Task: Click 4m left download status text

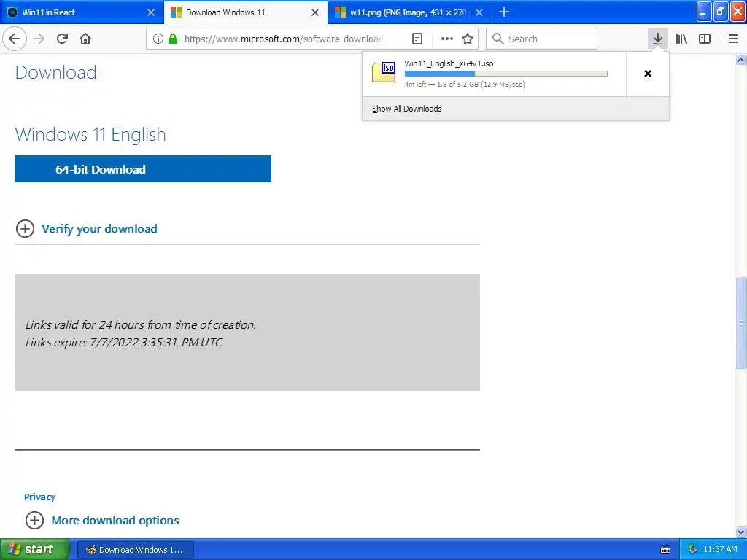Action: 465,85
